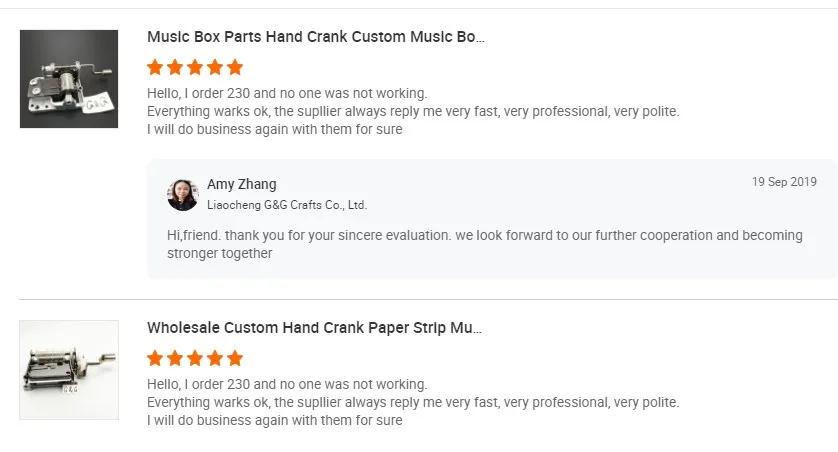Click third star of Music Box Parts rating
Screen dimensions: 838x452
(x=195, y=68)
